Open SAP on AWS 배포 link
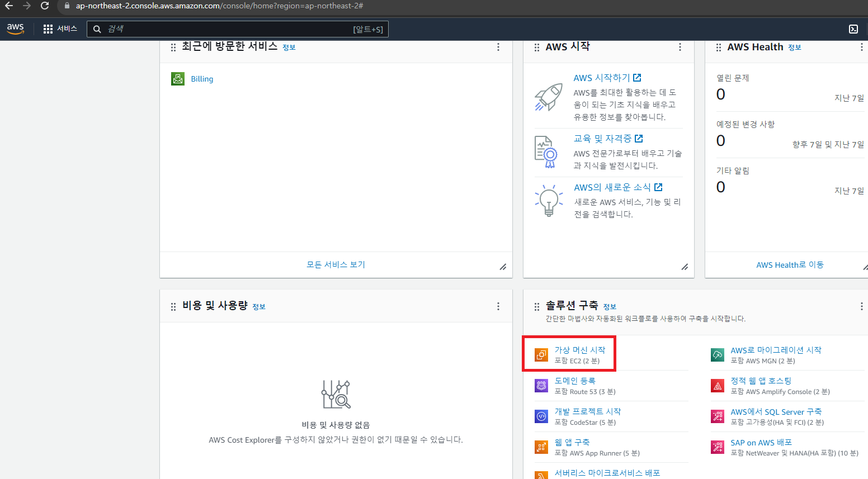Screen dimensions: 868x479 [x=761, y=443]
